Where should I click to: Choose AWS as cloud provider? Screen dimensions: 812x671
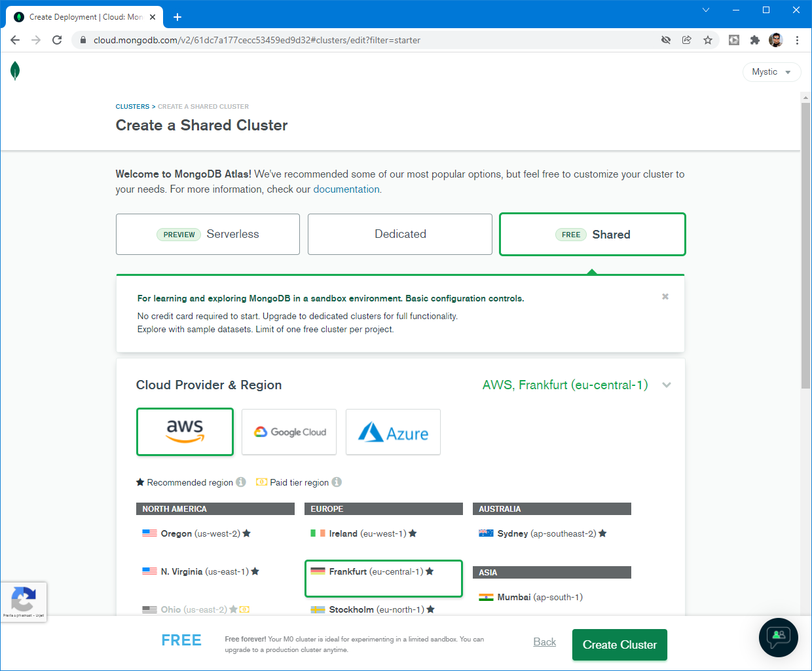pyautogui.click(x=185, y=432)
